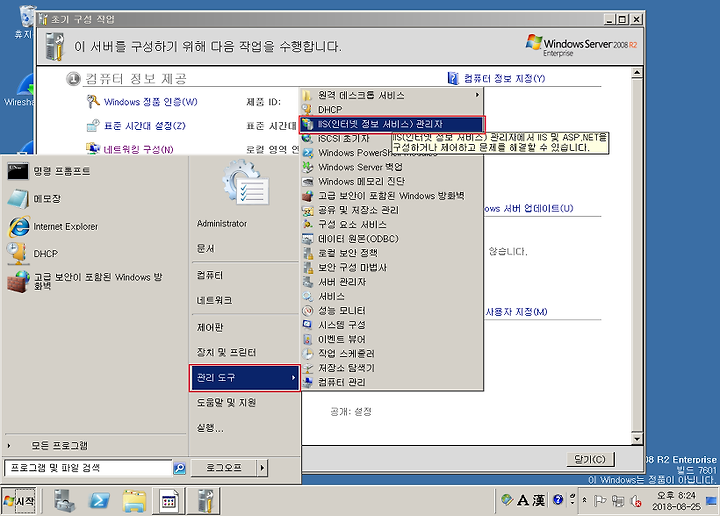Click 시스템 구성 icon

[x=307, y=325]
